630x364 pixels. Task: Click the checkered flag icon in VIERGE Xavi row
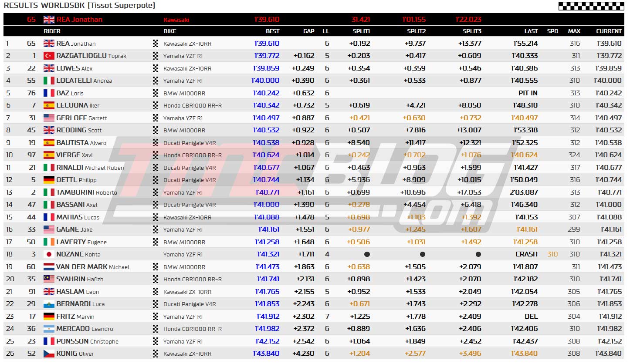point(156,155)
